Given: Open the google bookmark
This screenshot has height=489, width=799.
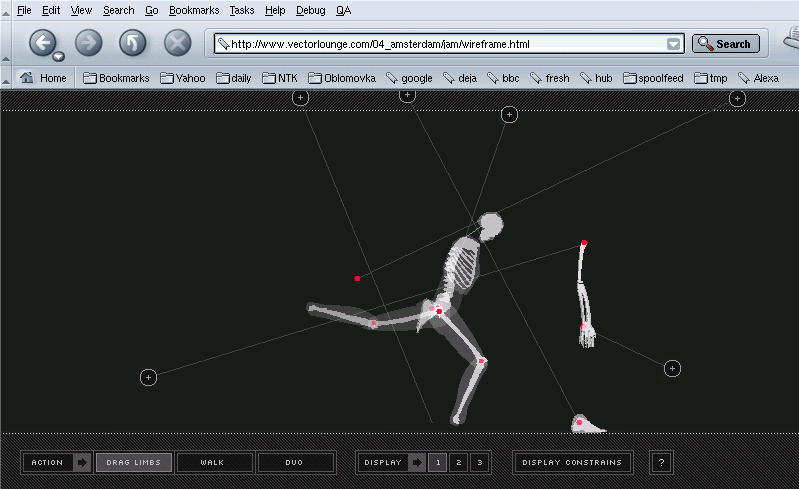Looking at the screenshot, I should pyautogui.click(x=409, y=78).
